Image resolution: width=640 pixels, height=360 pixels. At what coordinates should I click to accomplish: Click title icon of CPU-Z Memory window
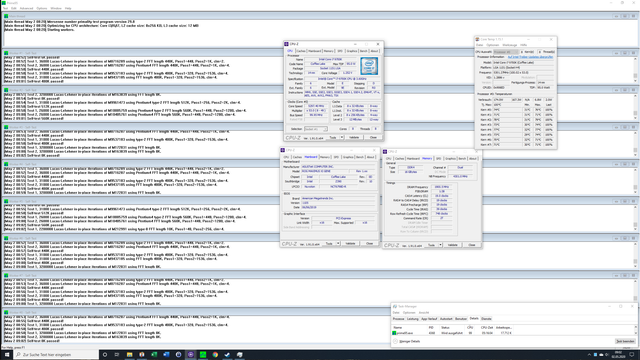pos(385,151)
